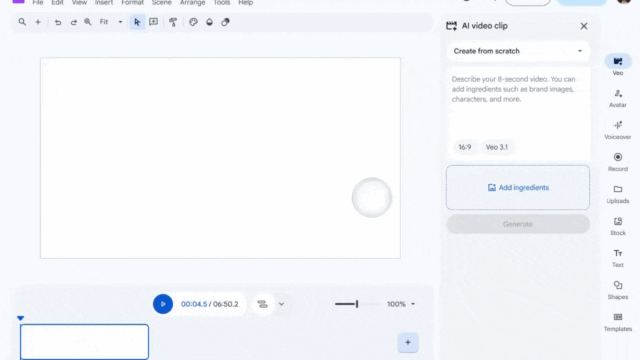Open the Text sidebar tool
The width and height of the screenshot is (640, 360).
tap(618, 258)
